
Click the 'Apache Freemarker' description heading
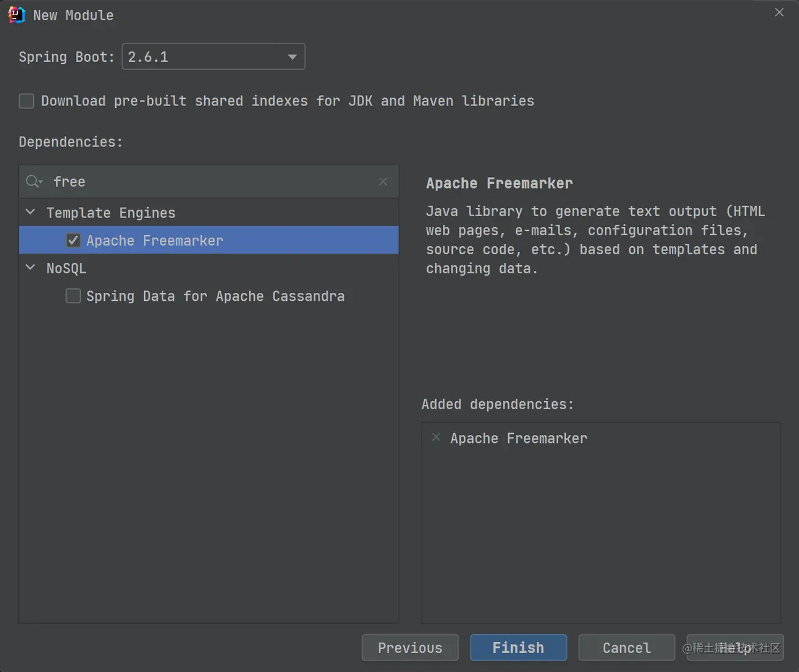tap(499, 183)
